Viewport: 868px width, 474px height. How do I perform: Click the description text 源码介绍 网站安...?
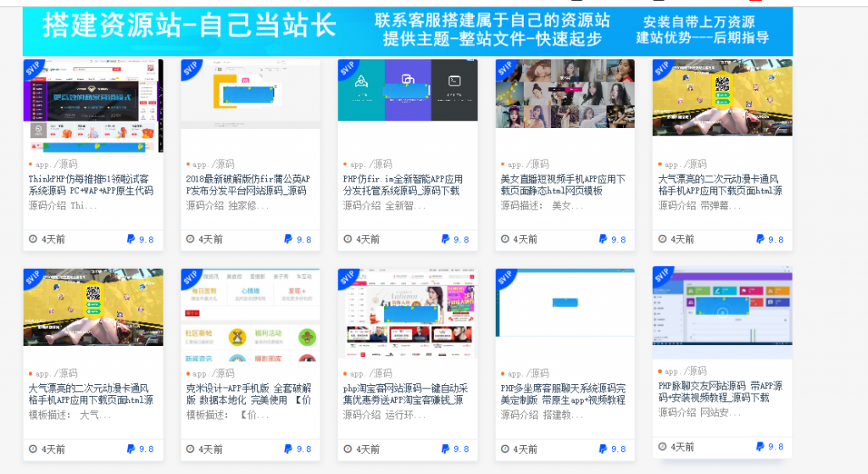(x=699, y=413)
